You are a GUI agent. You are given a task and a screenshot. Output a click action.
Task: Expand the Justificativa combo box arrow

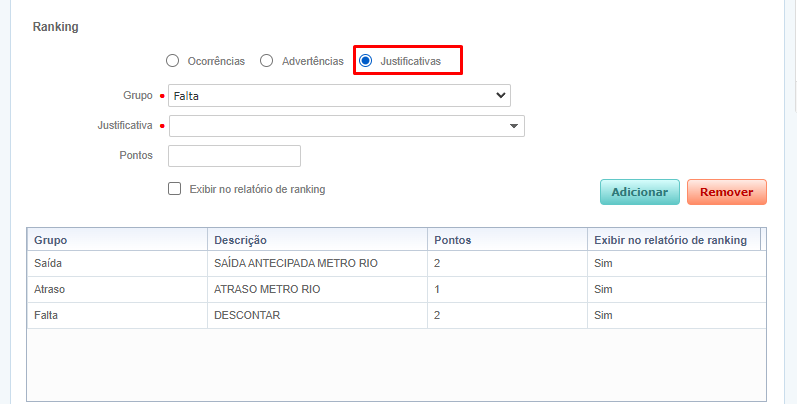(x=514, y=126)
